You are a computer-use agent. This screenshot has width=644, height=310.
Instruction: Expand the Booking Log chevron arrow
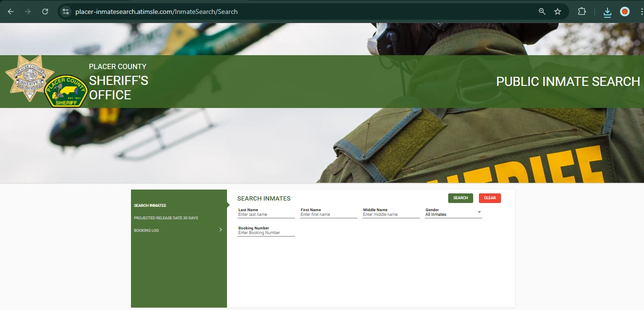coord(221,230)
